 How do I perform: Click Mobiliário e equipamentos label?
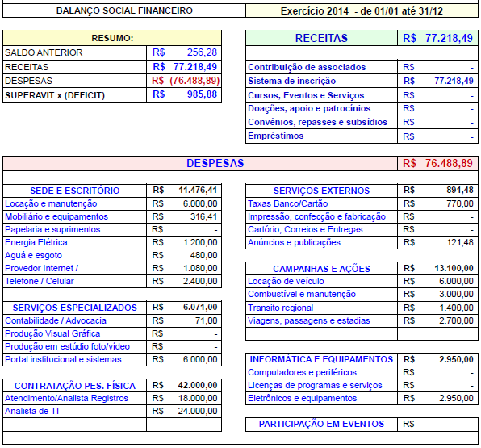pyautogui.click(x=56, y=216)
